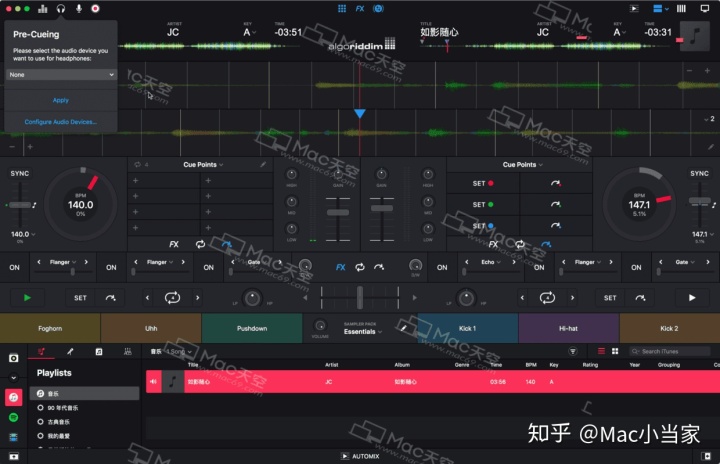Screen dimensions: 720x464
Task: Click the library filter icon
Action: (573, 351)
